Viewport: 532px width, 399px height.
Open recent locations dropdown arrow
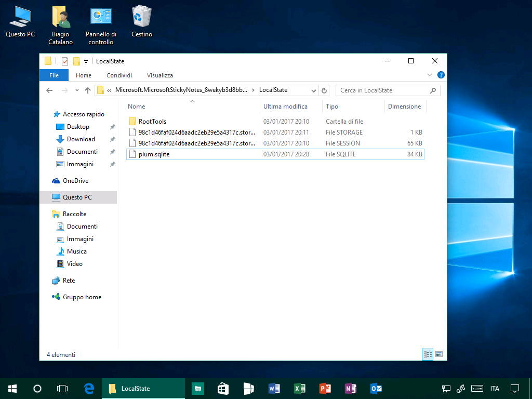pos(77,90)
